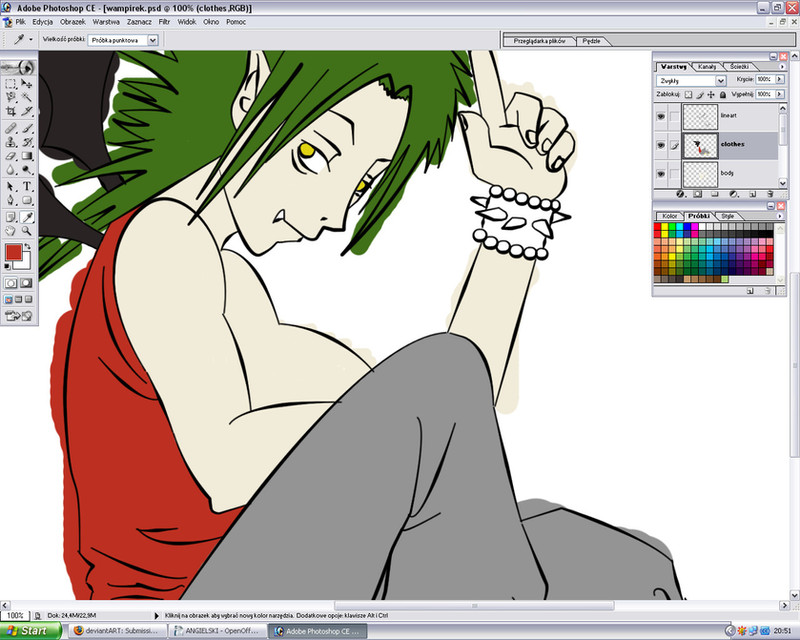Viewport: 800px width, 640px height.
Task: Create a new layer set folder
Action: [x=715, y=194]
